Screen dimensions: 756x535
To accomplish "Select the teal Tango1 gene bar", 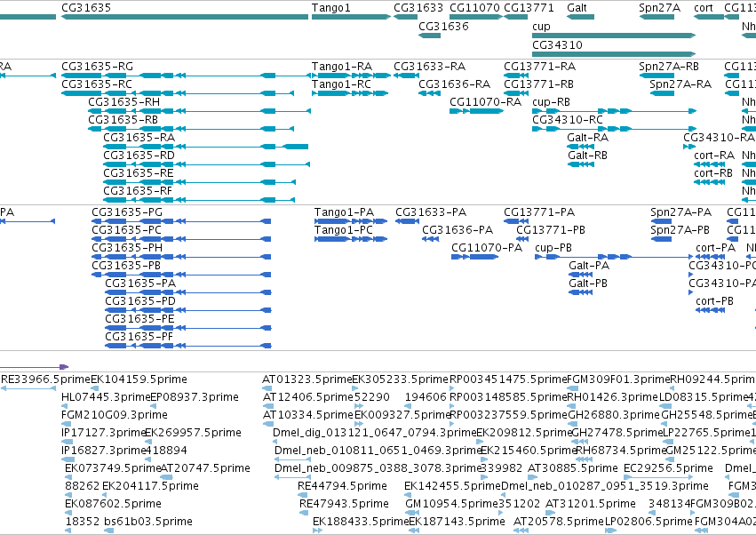I will [351, 17].
